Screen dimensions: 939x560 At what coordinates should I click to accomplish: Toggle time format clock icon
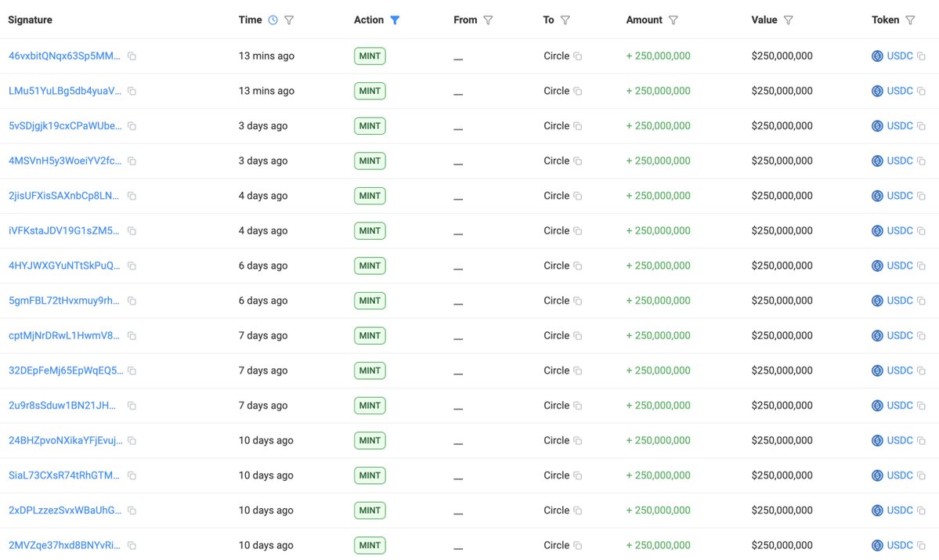(x=273, y=20)
